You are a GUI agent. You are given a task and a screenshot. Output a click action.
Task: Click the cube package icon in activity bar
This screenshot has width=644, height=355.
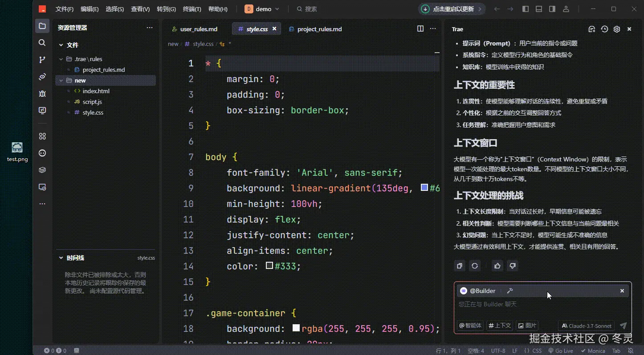pyautogui.click(x=42, y=170)
